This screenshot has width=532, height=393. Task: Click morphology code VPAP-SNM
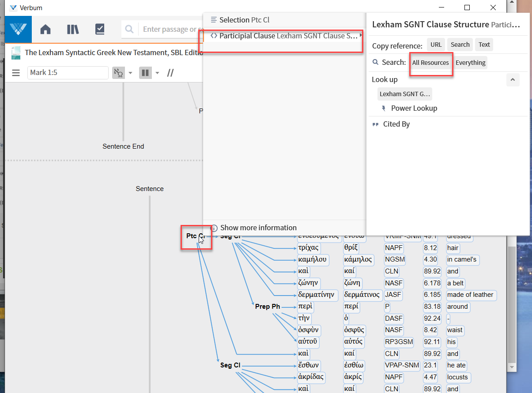click(403, 365)
